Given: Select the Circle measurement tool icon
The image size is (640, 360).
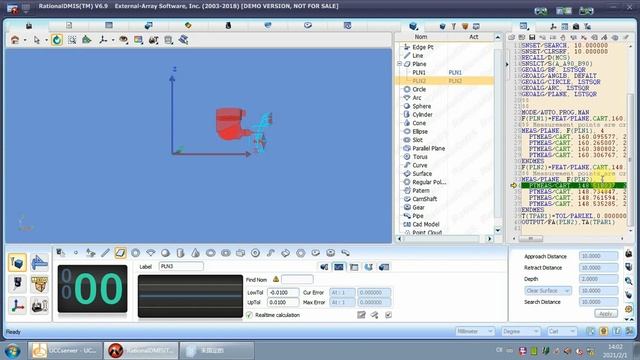Looking at the screenshot, I should click(x=136, y=253).
